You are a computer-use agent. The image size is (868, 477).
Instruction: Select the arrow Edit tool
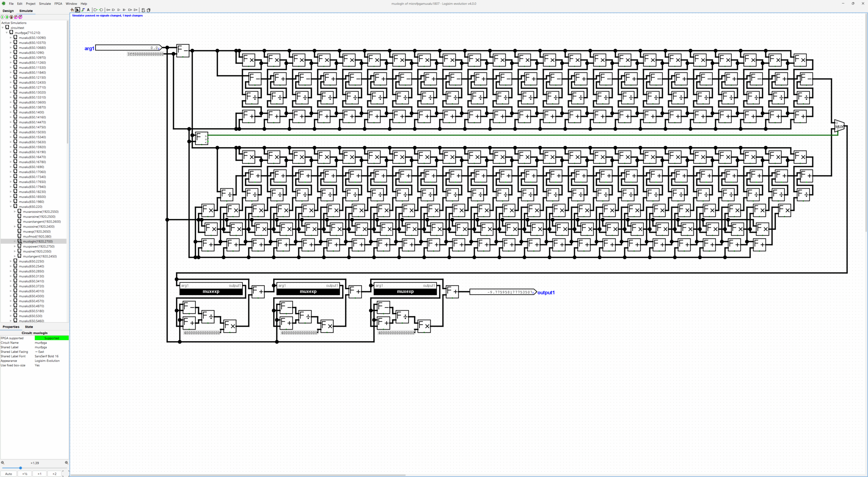78,10
